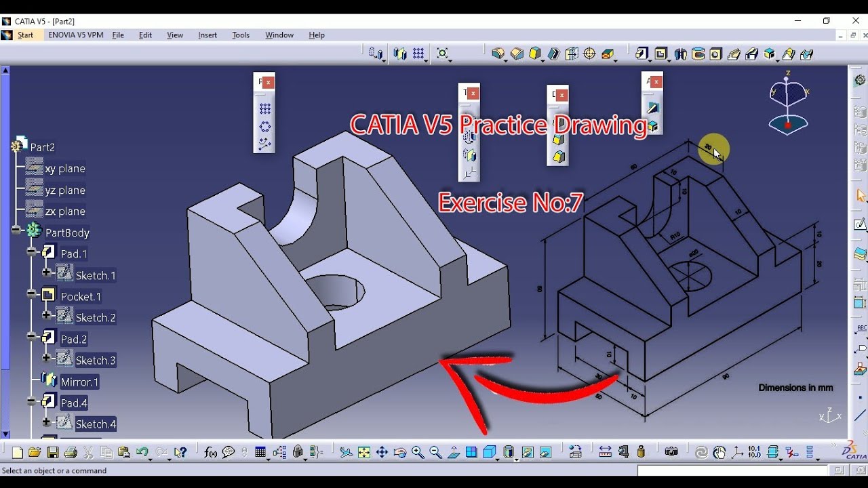Click the Formula f(x) icon
Viewport: 868px width, 488px height.
(x=210, y=452)
